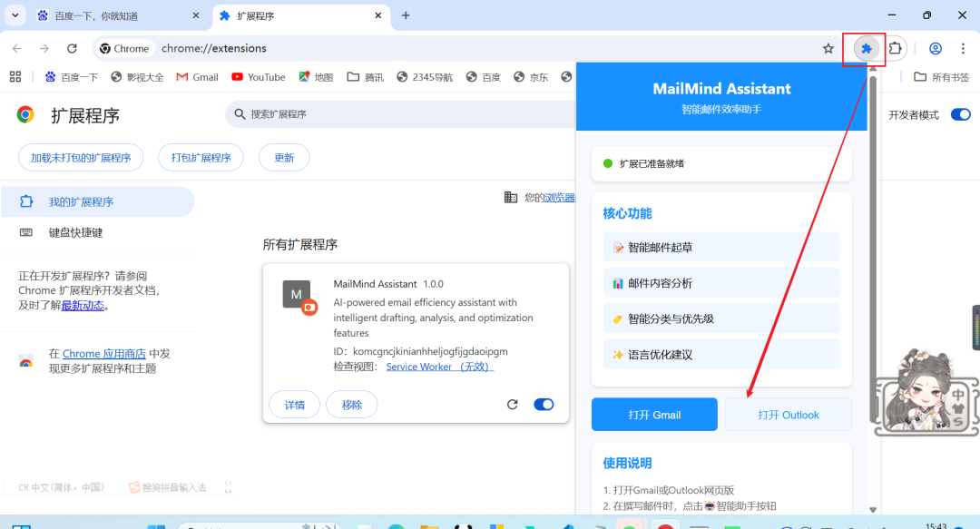Image resolution: width=980 pixels, height=529 pixels.
Task: Click the 打开 Outlook button
Action: tap(789, 415)
